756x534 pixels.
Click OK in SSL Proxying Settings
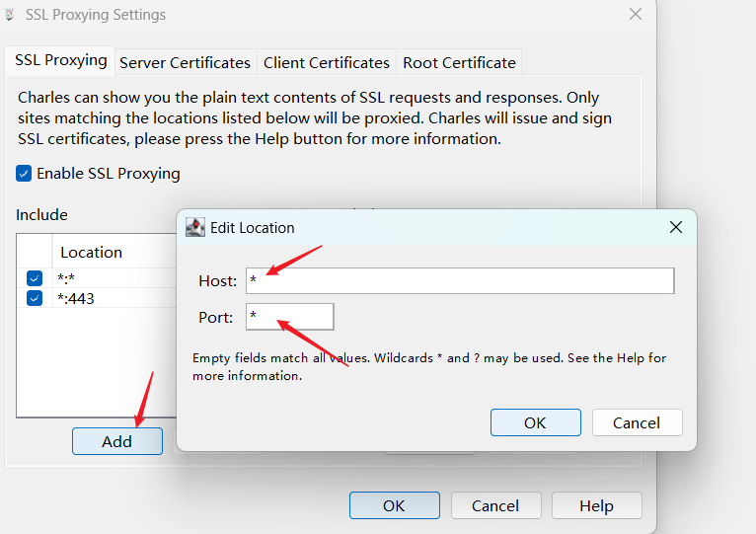395,505
